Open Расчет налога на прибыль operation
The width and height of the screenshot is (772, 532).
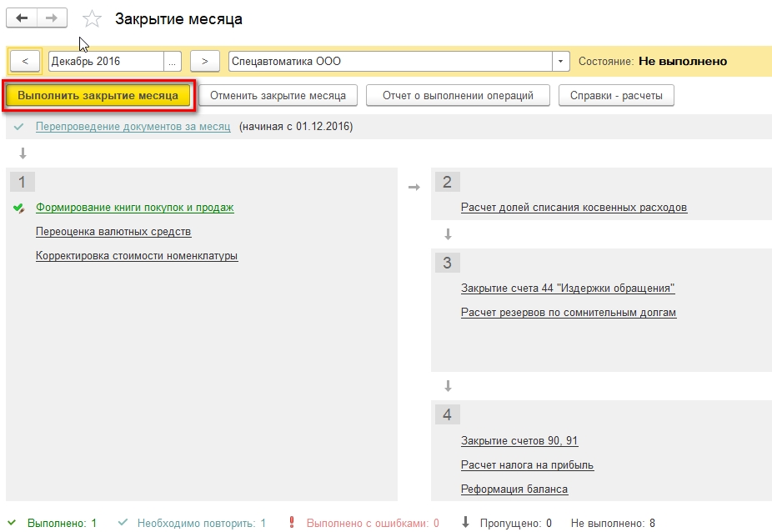tap(527, 465)
